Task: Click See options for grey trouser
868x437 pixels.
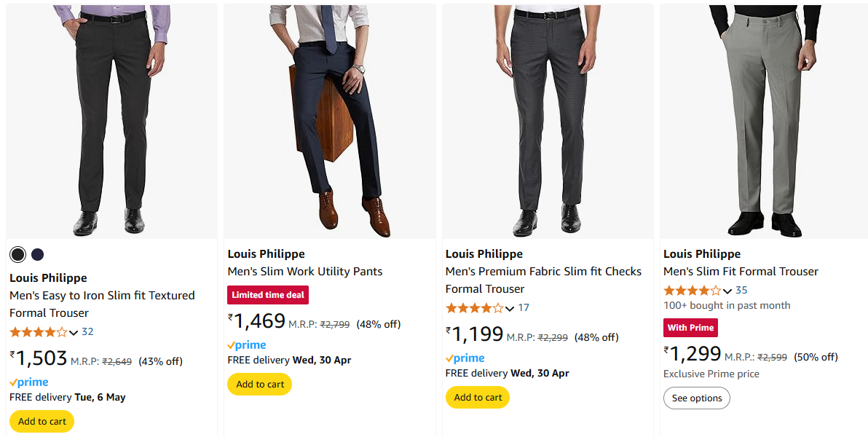Action: pos(696,398)
